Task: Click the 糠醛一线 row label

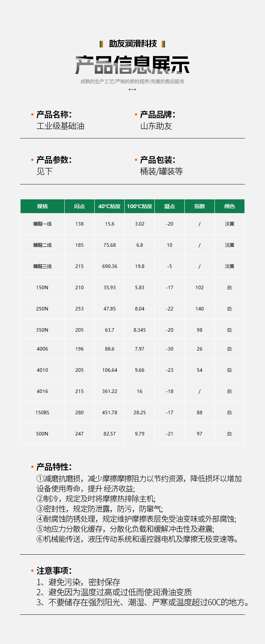Action: coord(42,224)
